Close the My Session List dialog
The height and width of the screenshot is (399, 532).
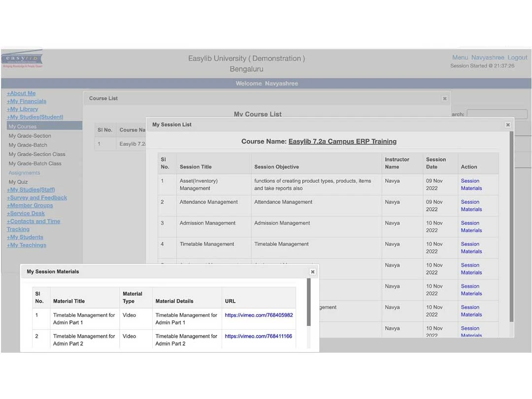coord(508,125)
